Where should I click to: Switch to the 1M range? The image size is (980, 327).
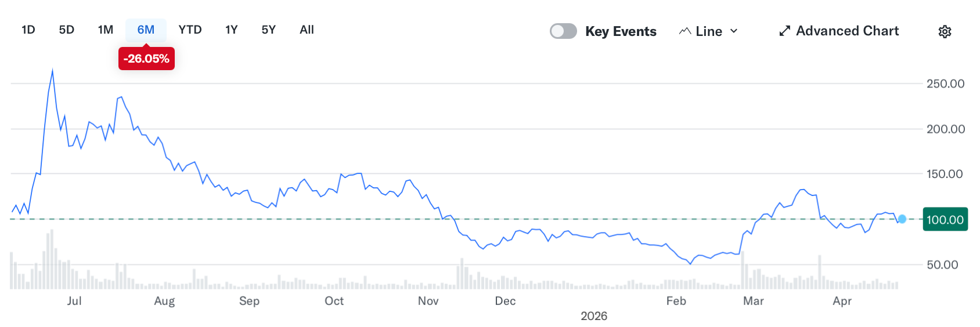[x=106, y=30]
